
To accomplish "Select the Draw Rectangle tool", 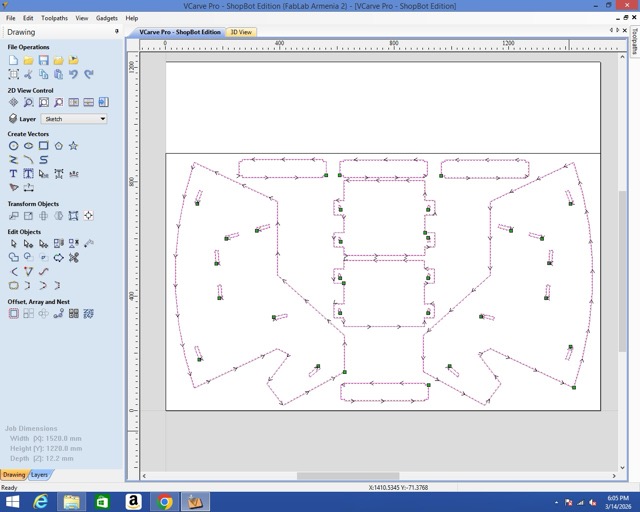I will (x=43, y=146).
